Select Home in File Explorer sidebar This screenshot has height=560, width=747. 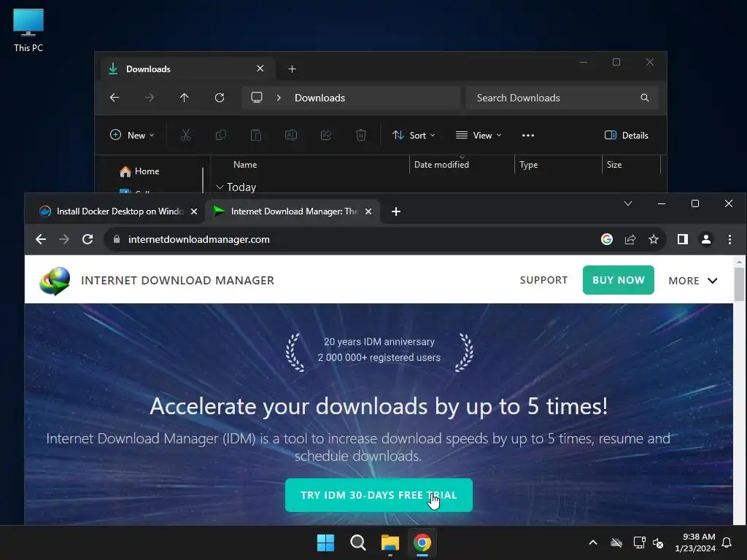(139, 171)
